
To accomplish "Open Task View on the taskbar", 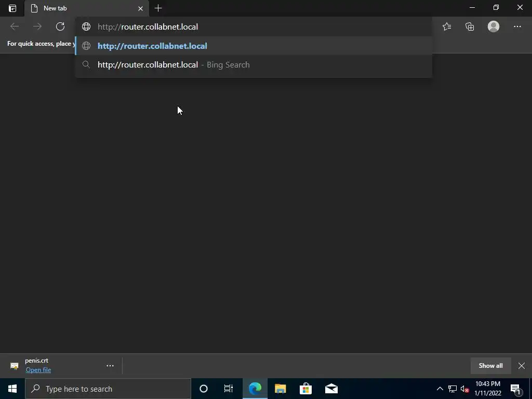I will click(229, 389).
